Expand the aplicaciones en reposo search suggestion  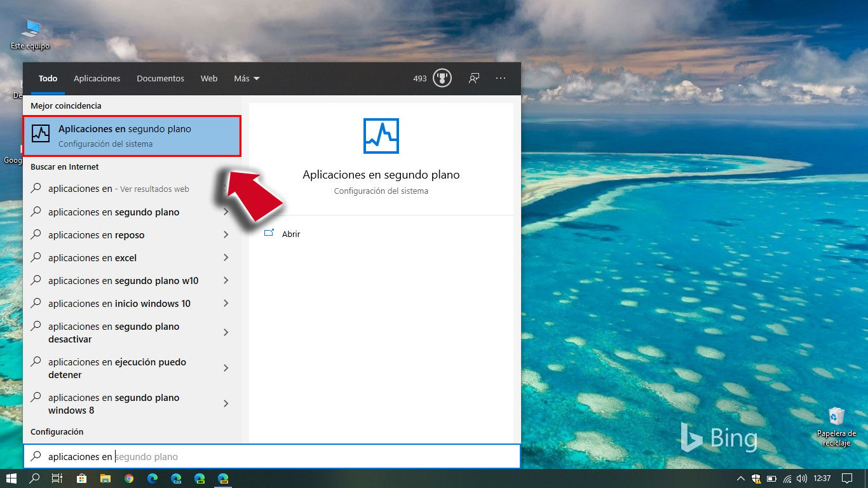pos(226,234)
